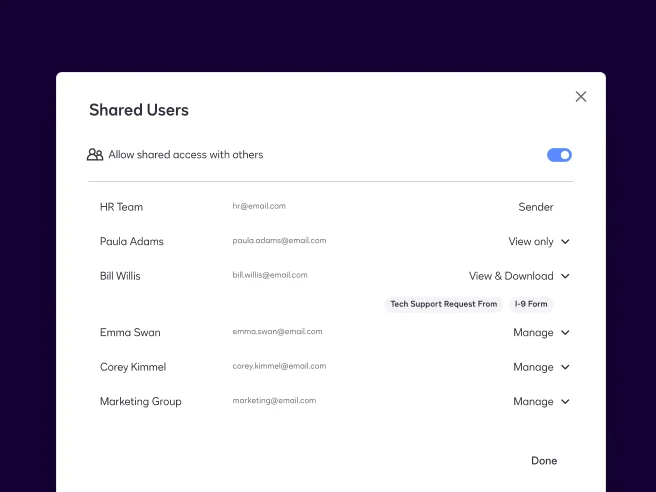Expand Corey Kimmel's Manage dropdown chevron
This screenshot has width=656, height=492.
(565, 367)
